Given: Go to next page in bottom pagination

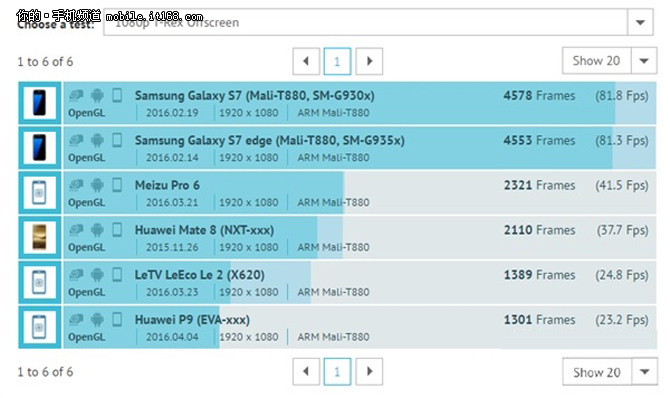Looking at the screenshot, I should (x=369, y=371).
